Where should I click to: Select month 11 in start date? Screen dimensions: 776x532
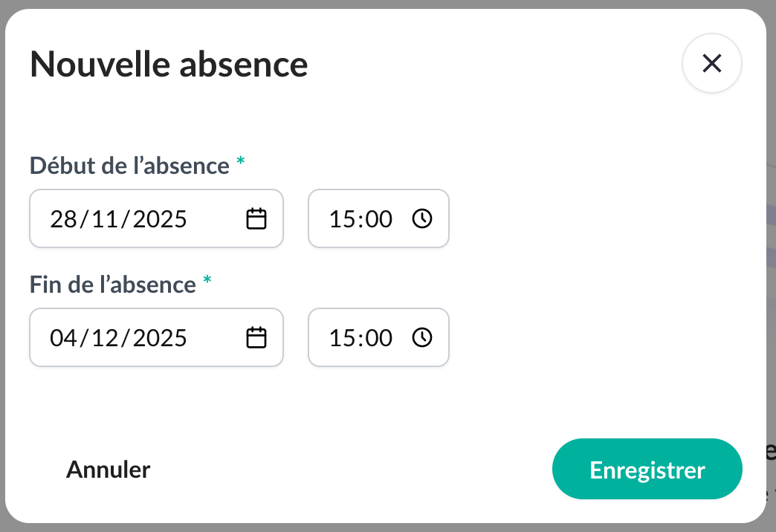[106, 219]
